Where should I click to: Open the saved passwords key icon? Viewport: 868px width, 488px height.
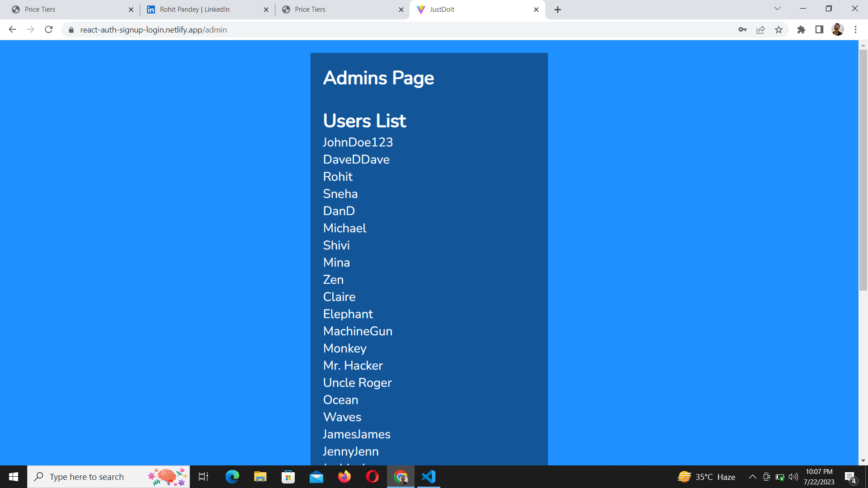742,30
